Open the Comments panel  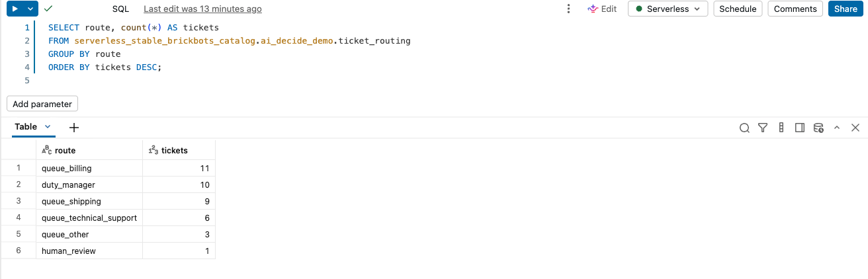(795, 9)
